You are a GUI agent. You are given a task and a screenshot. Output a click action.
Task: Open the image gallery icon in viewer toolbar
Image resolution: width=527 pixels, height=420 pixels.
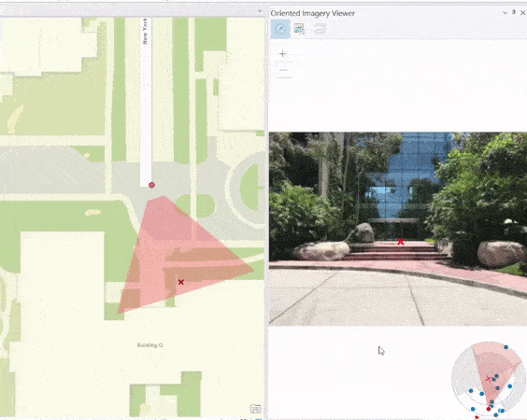click(299, 29)
